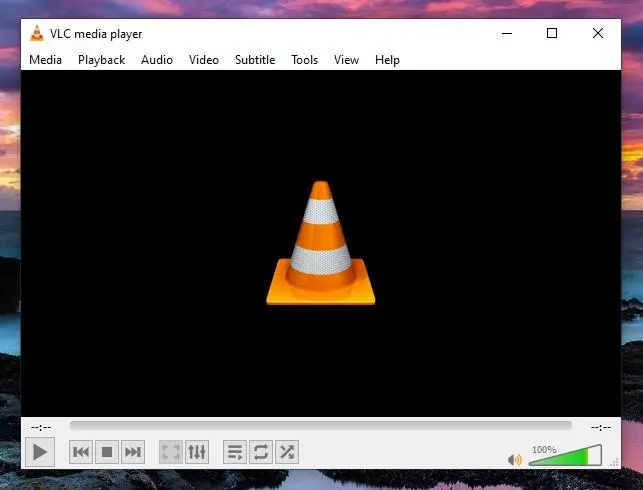Skip to next media track
Image resolution: width=643 pixels, height=490 pixels.
133,452
